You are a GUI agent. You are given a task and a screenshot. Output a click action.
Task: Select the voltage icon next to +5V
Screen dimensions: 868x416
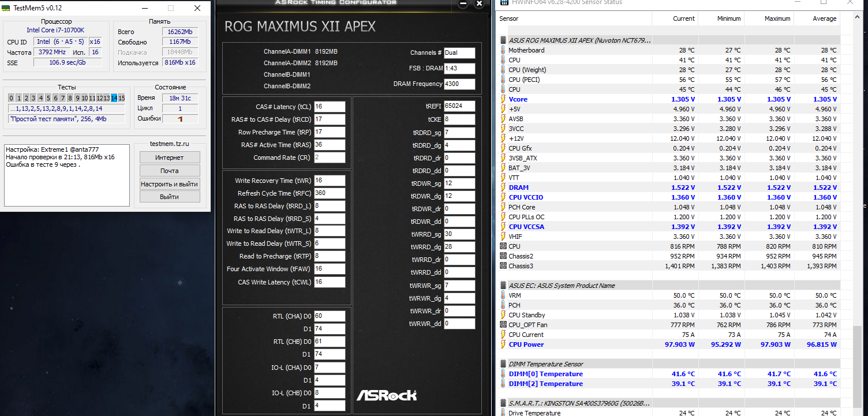pos(503,109)
